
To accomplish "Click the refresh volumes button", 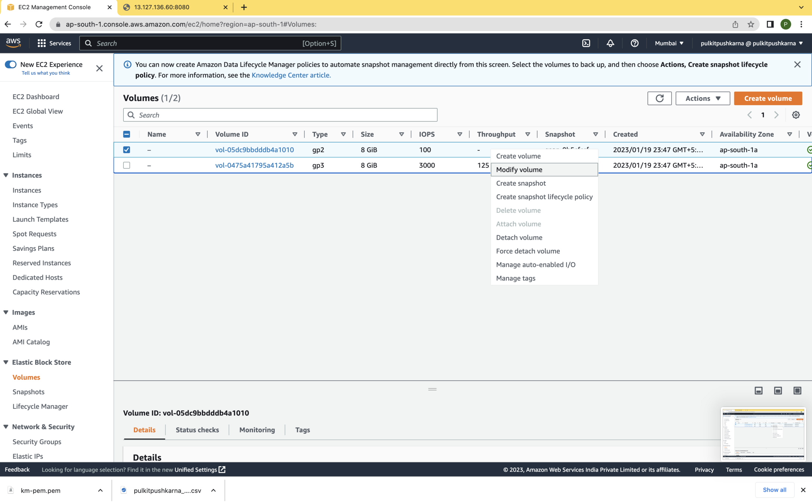I will point(659,98).
